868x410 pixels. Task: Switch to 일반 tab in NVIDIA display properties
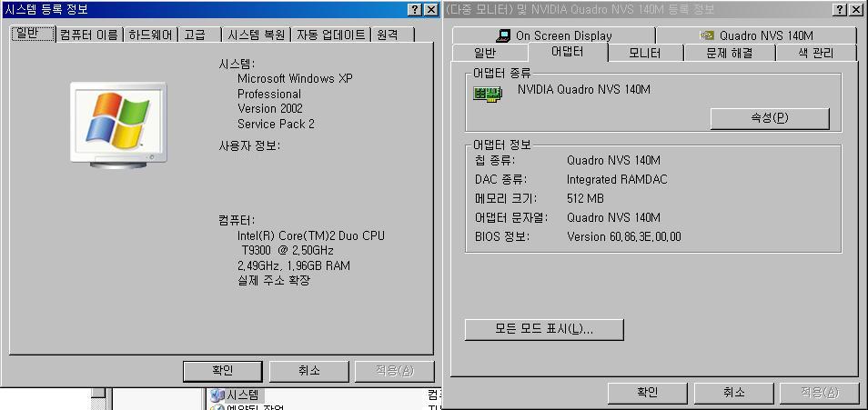click(490, 53)
